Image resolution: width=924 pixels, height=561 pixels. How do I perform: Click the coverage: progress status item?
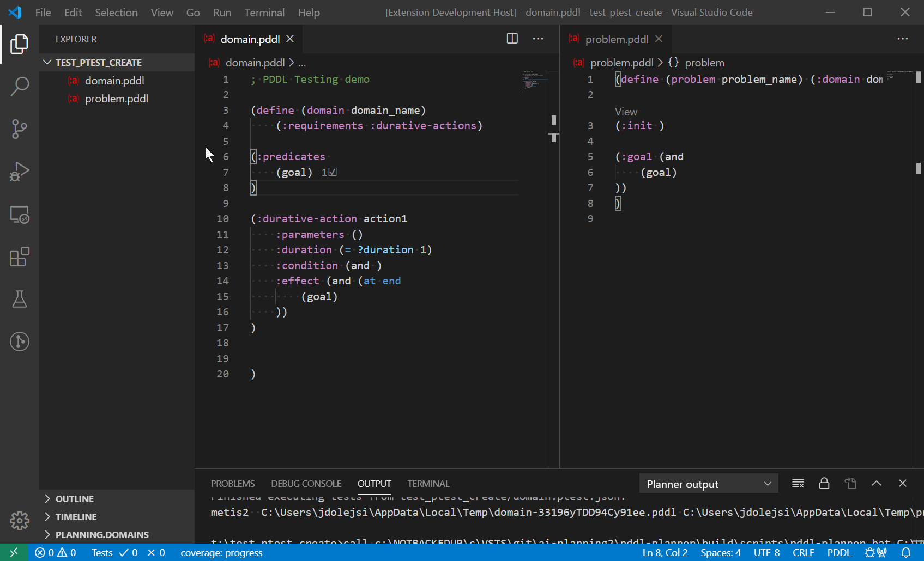pyautogui.click(x=221, y=552)
